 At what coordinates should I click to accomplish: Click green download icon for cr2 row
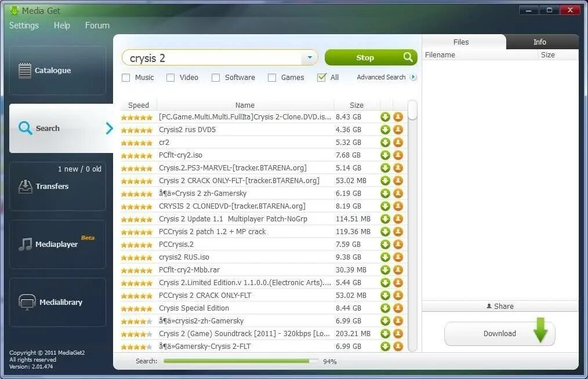tap(385, 143)
